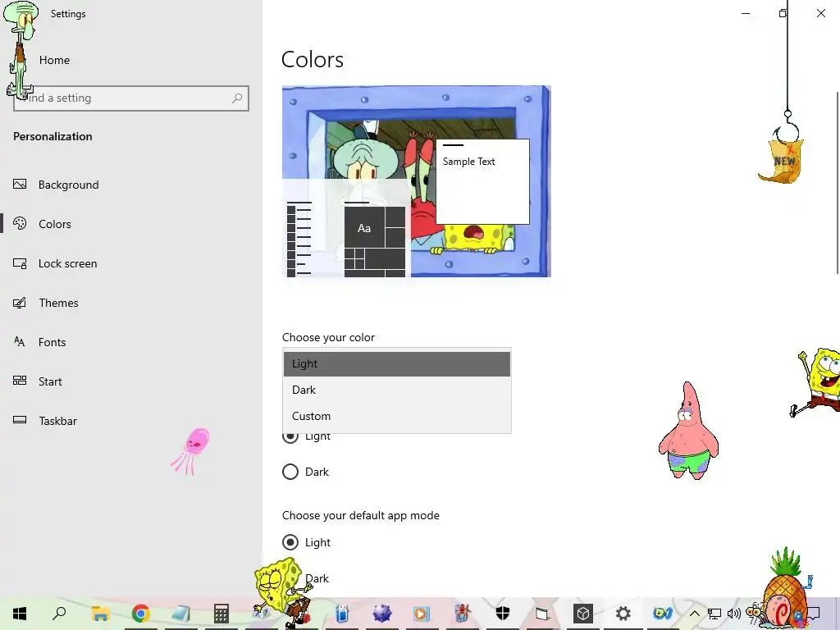Show hidden tray icons chevron
Viewport: 840px width, 630px height.
click(694, 614)
